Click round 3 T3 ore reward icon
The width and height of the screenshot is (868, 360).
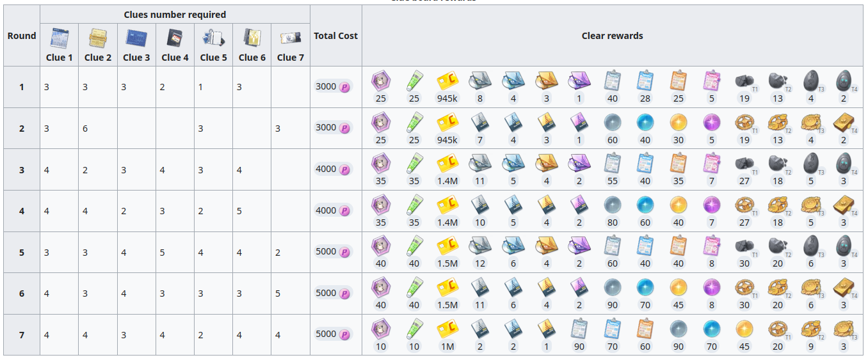pyautogui.click(x=810, y=162)
